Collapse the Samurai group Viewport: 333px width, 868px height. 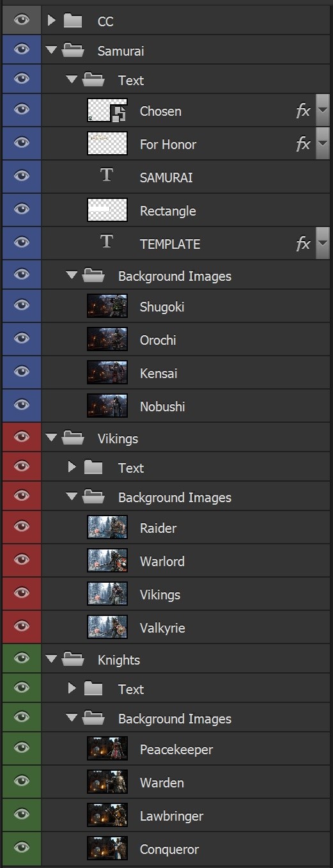(x=52, y=50)
